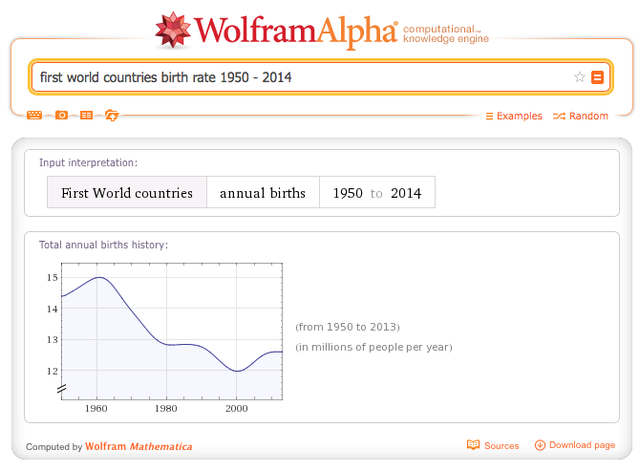Click the 'Total annual births history:' heading
This screenshot has height=471, width=640.
pyautogui.click(x=103, y=245)
